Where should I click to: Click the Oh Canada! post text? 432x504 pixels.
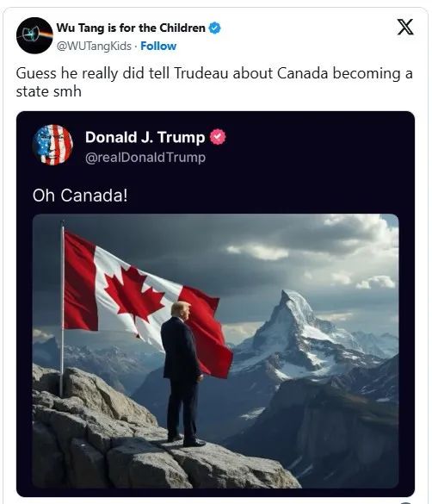click(x=80, y=195)
